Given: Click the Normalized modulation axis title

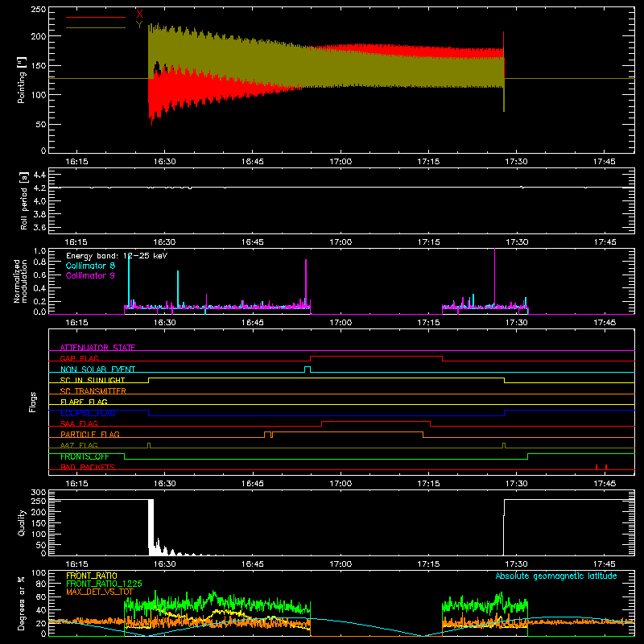Looking at the screenshot, I should pos(20,281).
